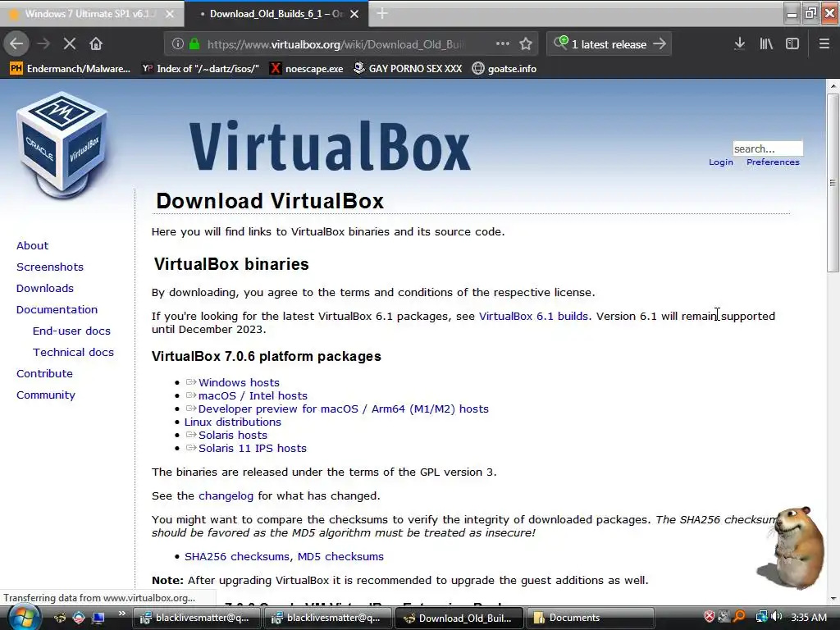Click the orange magnifier tray icon
The width and height of the screenshot is (840, 630).
coord(739,617)
